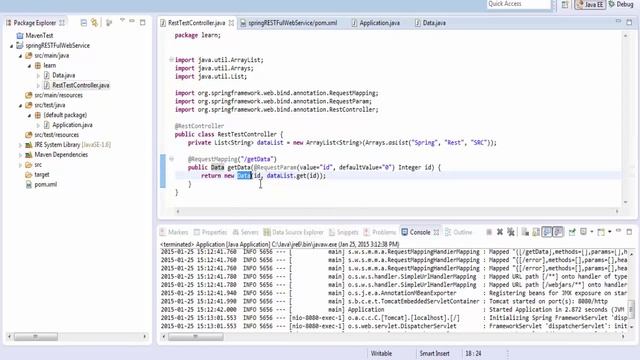This screenshot has height=360, width=640.
Task: Open the Open Perspective icon
Action: tap(565, 4)
